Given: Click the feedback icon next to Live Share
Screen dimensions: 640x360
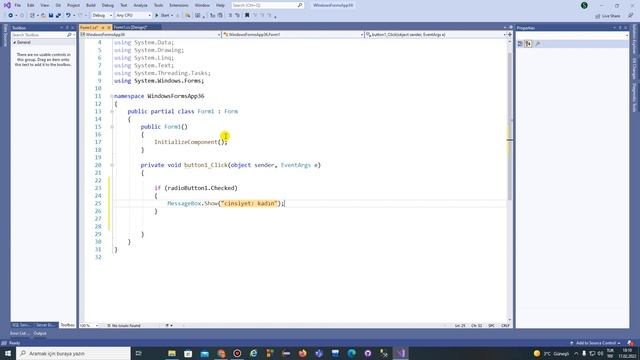Looking at the screenshot, I should tap(631, 16).
